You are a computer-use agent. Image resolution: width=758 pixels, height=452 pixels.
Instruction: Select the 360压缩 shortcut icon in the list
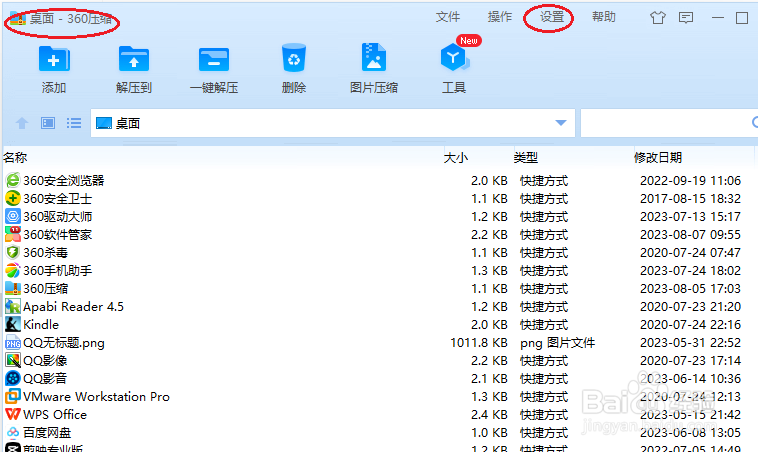click(x=13, y=288)
